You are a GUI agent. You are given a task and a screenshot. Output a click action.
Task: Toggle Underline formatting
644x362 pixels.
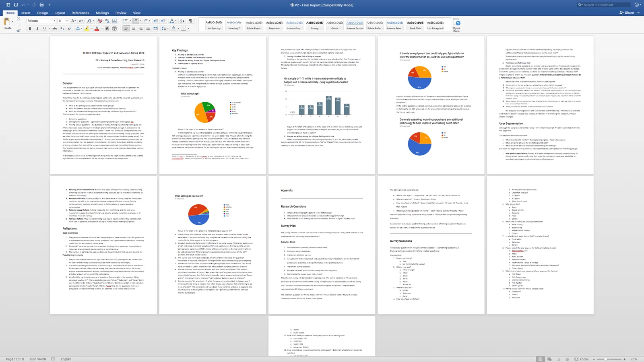click(44, 29)
